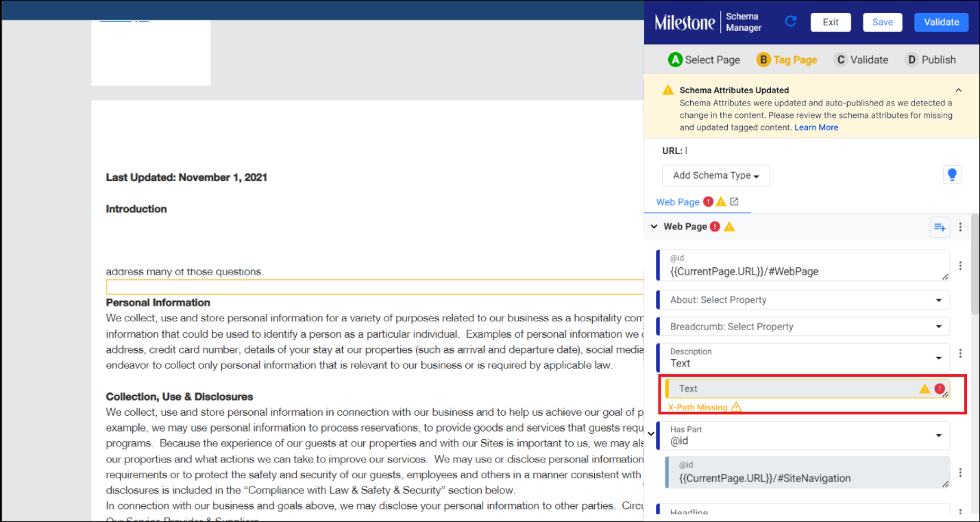The width and height of the screenshot is (980, 522).
Task: Click the red error icon on Web Page tab
Action: [x=708, y=201]
